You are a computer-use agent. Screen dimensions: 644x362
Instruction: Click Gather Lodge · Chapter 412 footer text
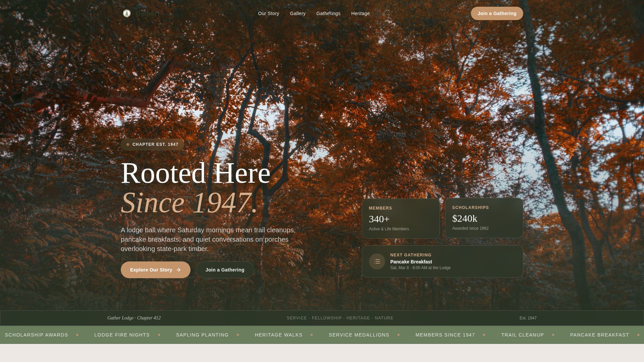point(134,318)
